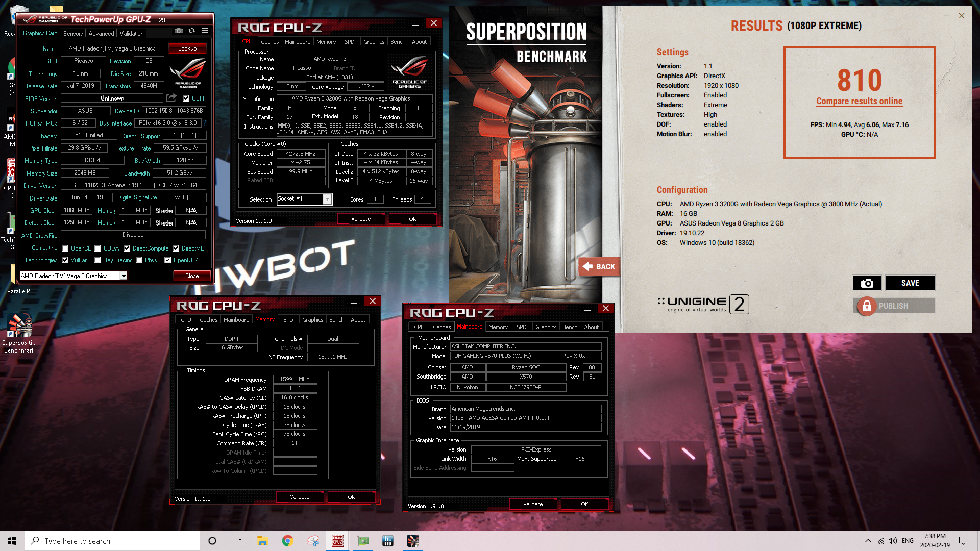Image resolution: width=980 pixels, height=551 pixels.
Task: Click the Snipping Tool taskbar icon
Action: point(313,541)
